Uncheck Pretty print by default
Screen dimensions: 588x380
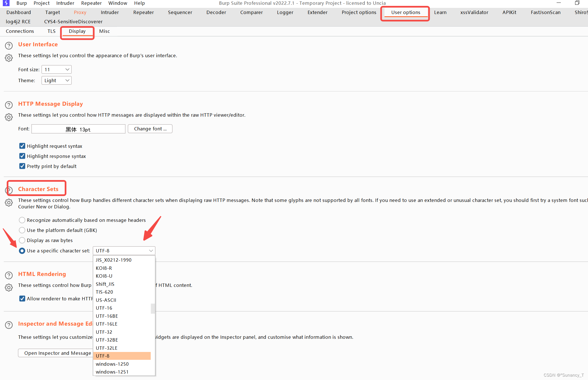(22, 166)
